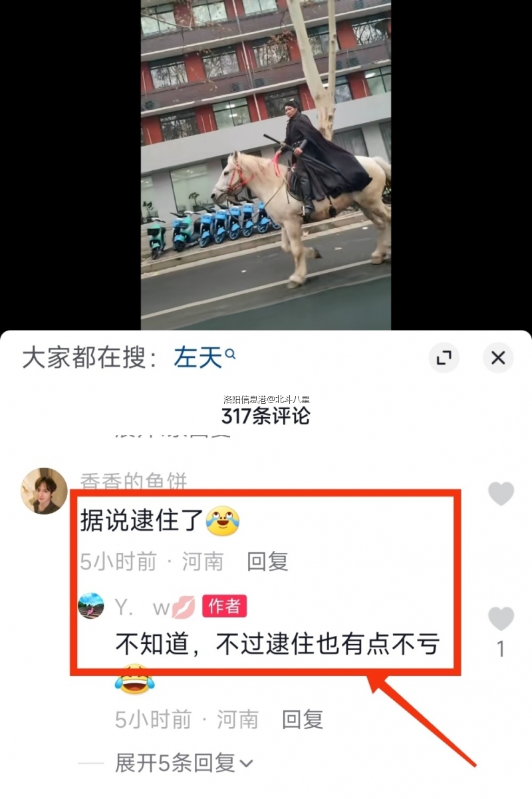Like the comment by 香香的鱼饼

(x=501, y=494)
